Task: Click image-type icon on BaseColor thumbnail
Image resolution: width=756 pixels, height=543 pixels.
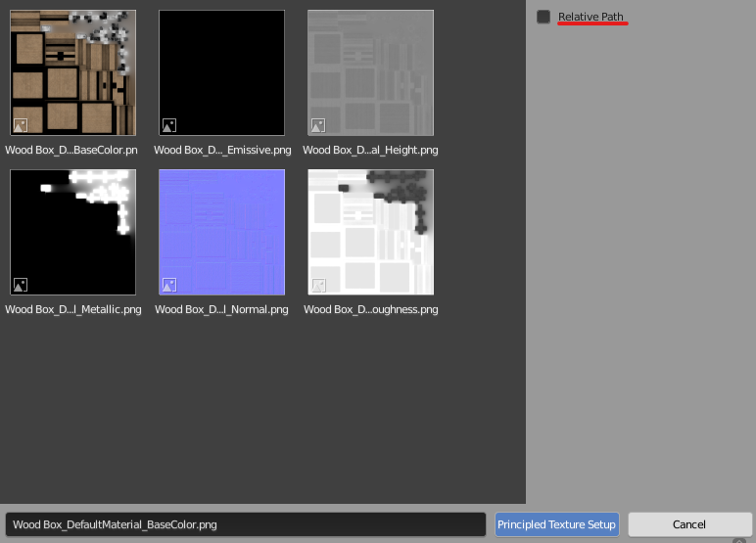Action: coord(21,126)
